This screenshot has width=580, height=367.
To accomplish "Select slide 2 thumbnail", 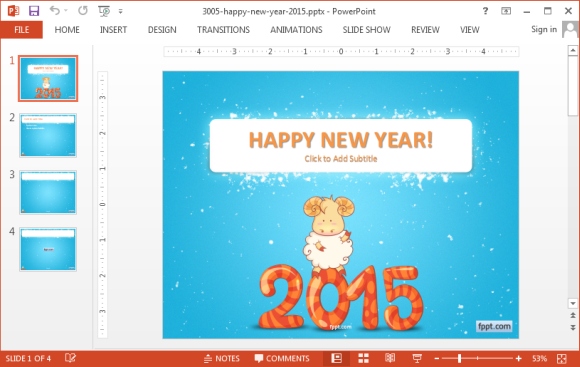I will (48, 135).
